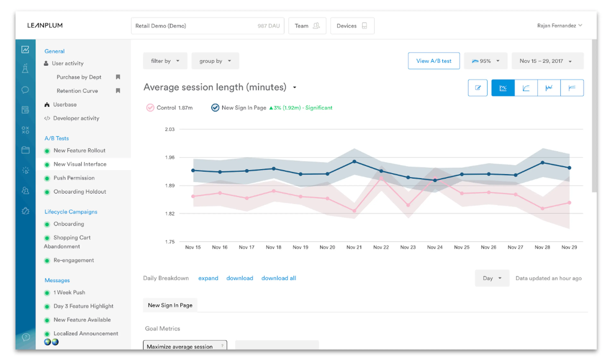
Task: Open the A/B test flask sidebar icon
Action: [x=25, y=68]
